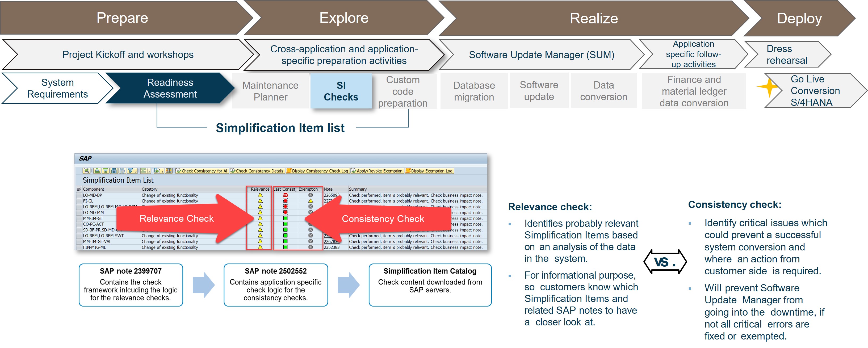
Task: Click the red STOP icon for LO-MD-BP
Action: pos(286,195)
